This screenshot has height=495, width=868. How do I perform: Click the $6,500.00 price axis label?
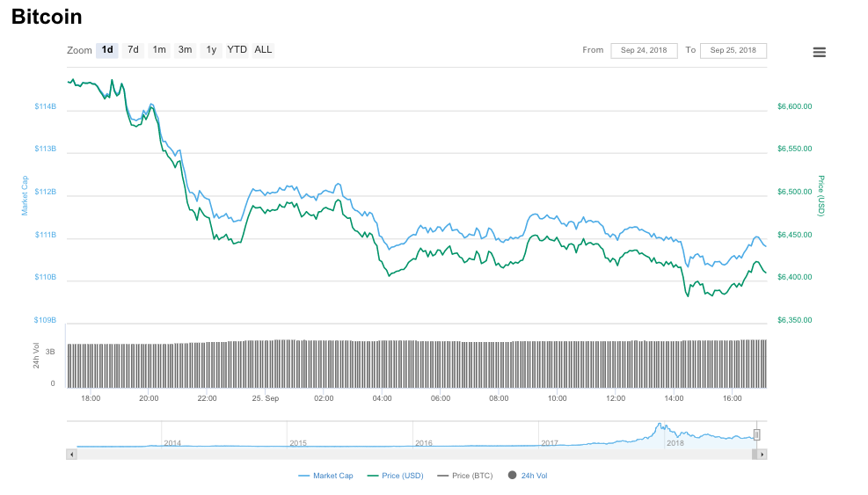point(794,192)
